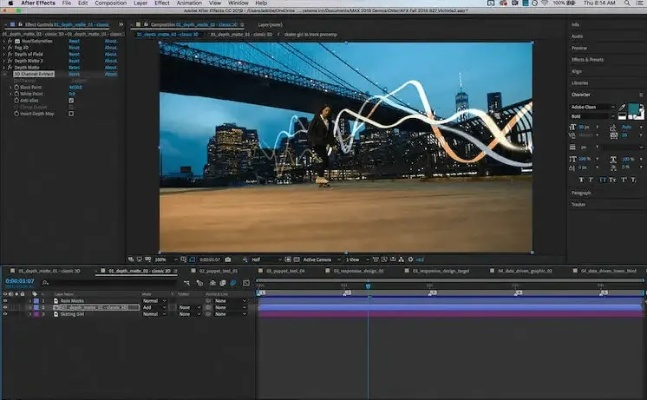647x400 pixels.
Task: Hide the Skating Girl layer
Action: 5,314
